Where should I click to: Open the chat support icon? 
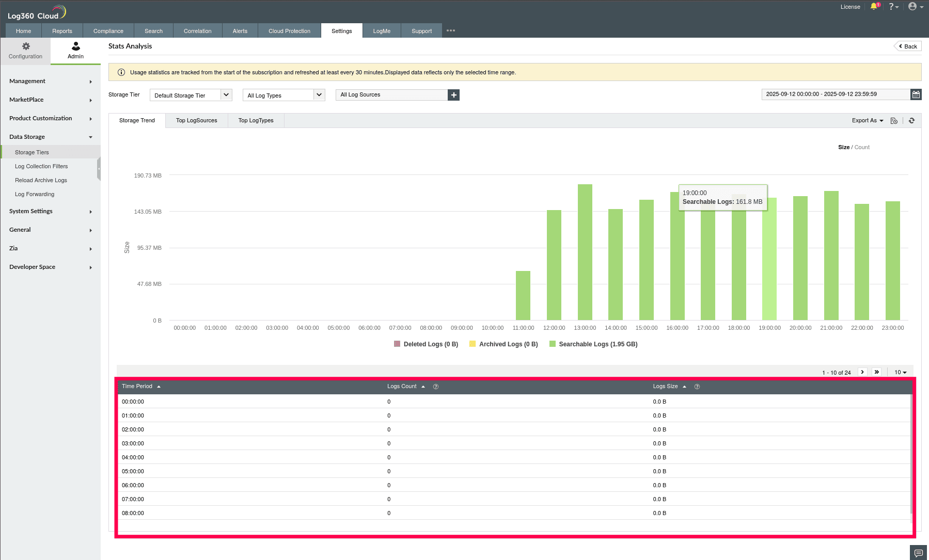pos(918,553)
